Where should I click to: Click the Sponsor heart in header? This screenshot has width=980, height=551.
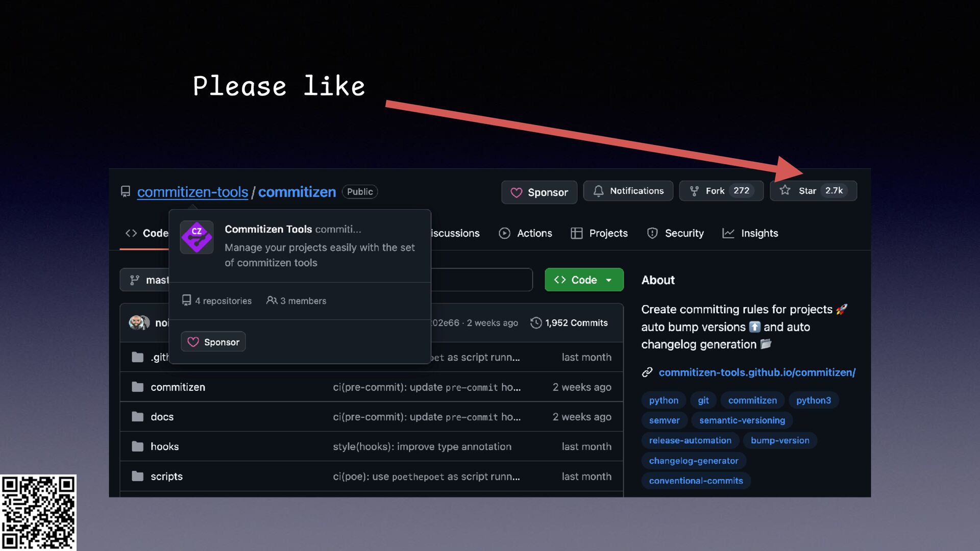pos(517,192)
